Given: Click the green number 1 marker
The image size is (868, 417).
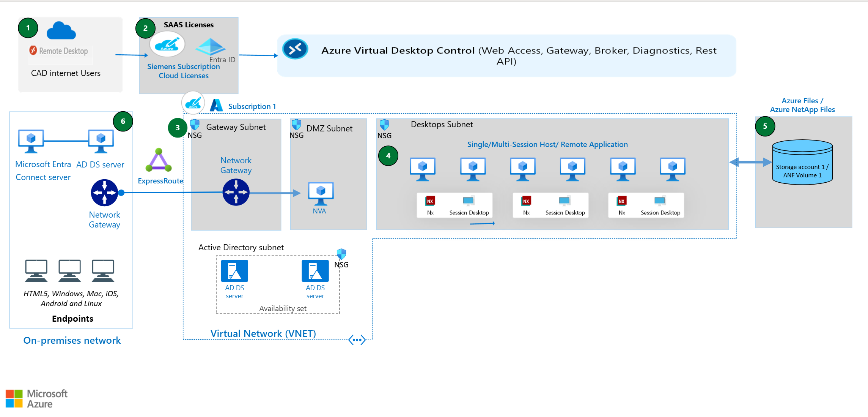Looking at the screenshot, I should 28,28.
